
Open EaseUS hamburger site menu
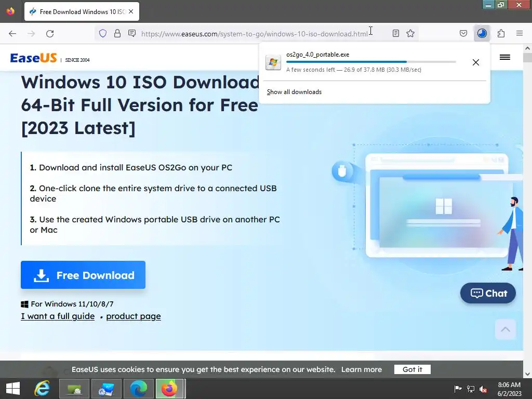[x=505, y=57]
